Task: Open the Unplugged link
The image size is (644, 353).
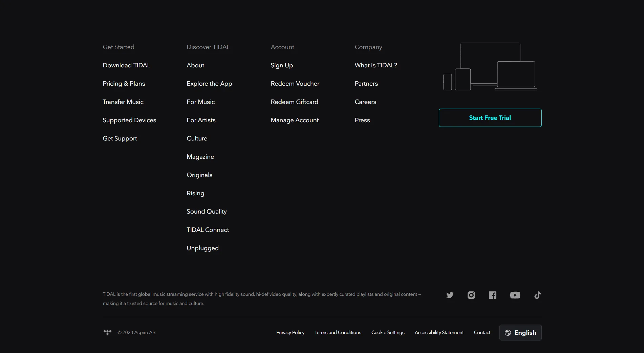Action: coord(202,248)
